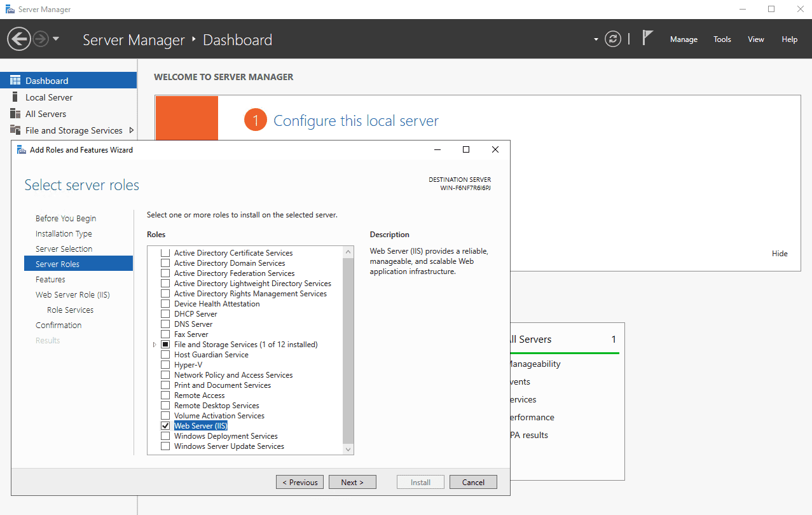Enable the DNS Server role checkbox
The image size is (812, 515).
165,324
